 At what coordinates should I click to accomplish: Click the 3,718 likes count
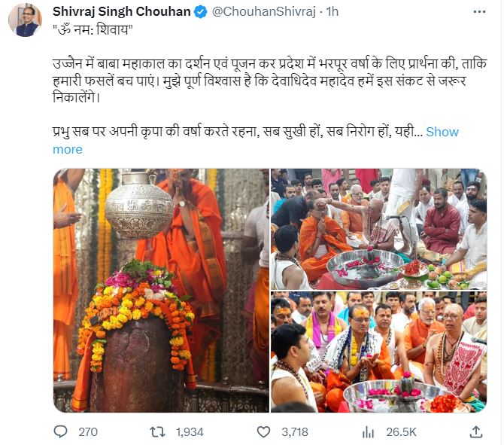(x=295, y=432)
